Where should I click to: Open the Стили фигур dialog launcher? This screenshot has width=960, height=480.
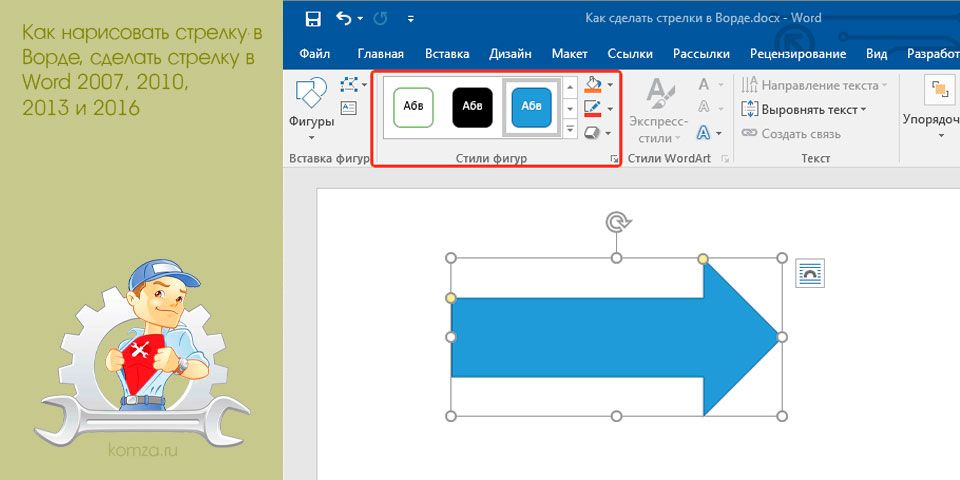pyautogui.click(x=614, y=159)
